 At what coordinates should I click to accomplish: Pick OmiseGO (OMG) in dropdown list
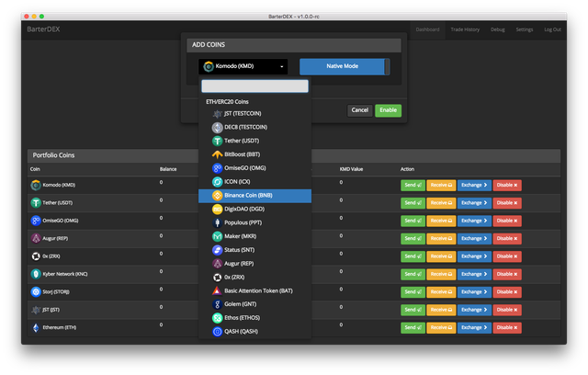click(255, 168)
